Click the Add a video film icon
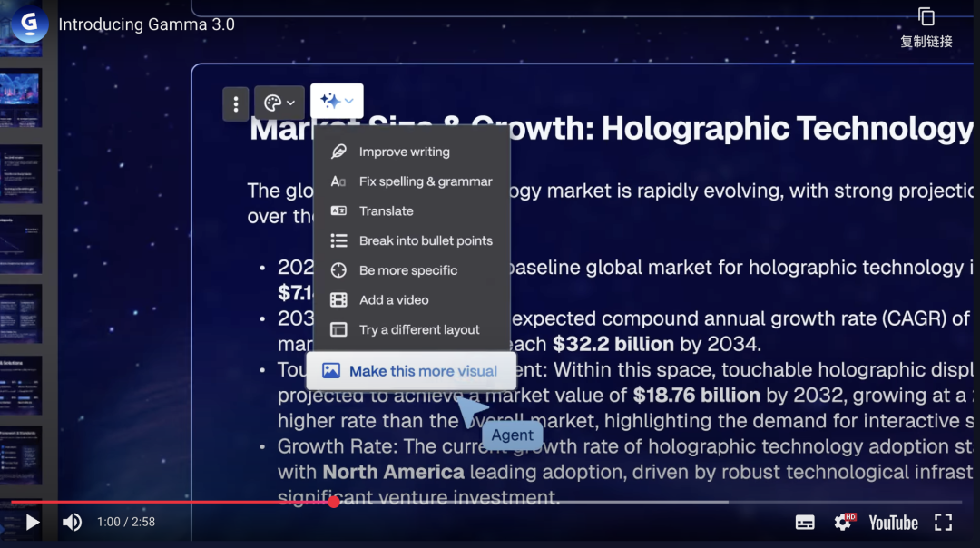The width and height of the screenshot is (980, 548). (338, 299)
